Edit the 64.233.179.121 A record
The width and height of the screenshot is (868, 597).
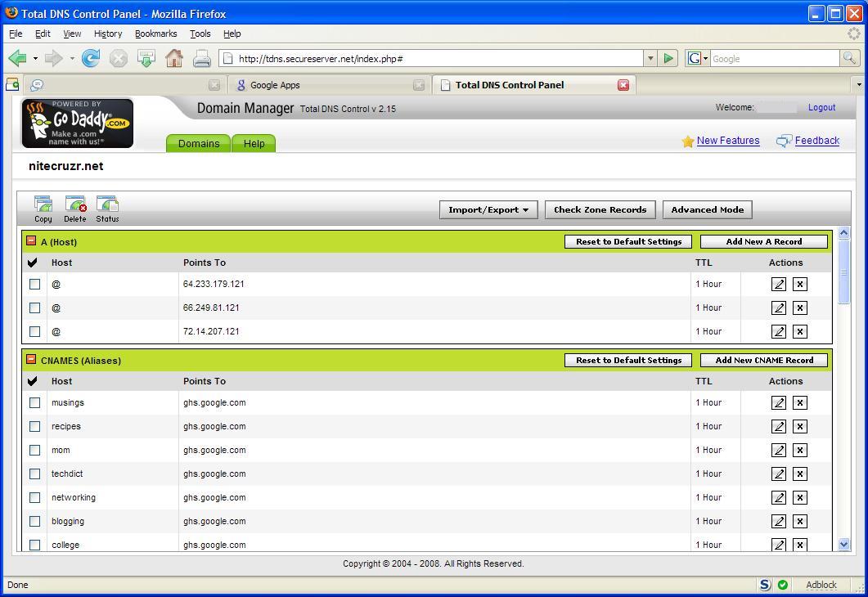pos(778,285)
